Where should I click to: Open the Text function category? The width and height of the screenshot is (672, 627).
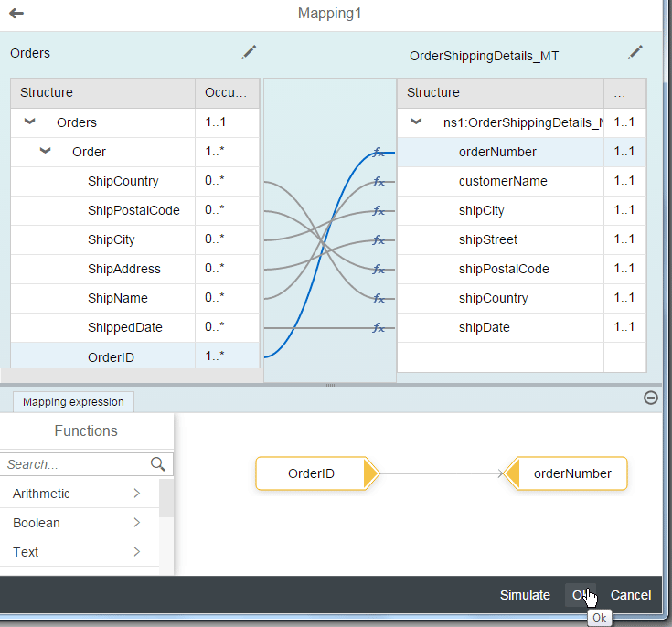click(78, 552)
